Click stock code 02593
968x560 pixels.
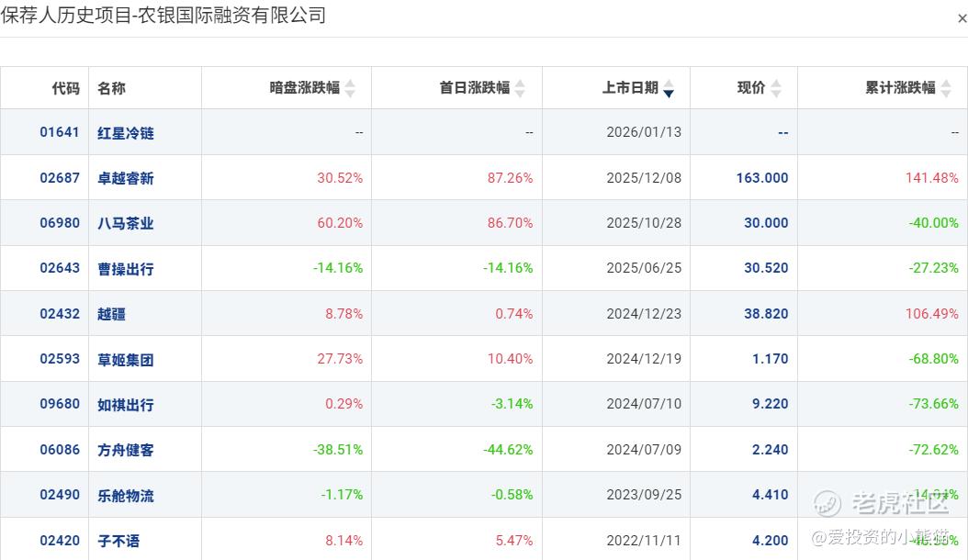60,359
